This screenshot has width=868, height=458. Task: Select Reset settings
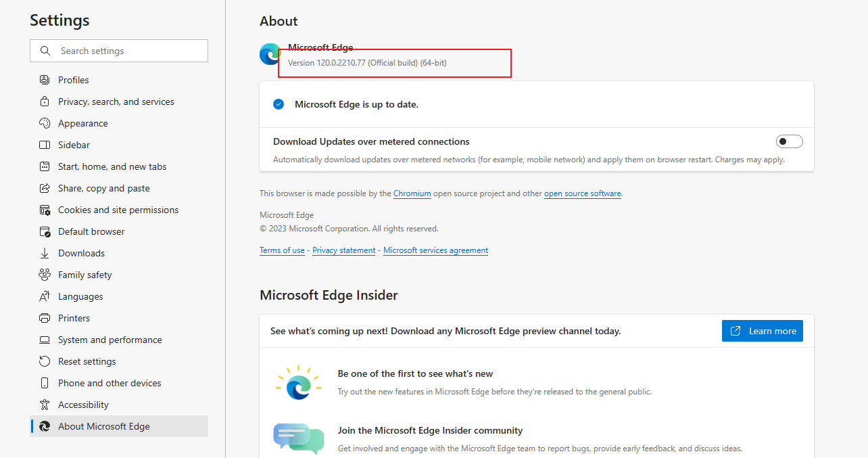click(119, 361)
